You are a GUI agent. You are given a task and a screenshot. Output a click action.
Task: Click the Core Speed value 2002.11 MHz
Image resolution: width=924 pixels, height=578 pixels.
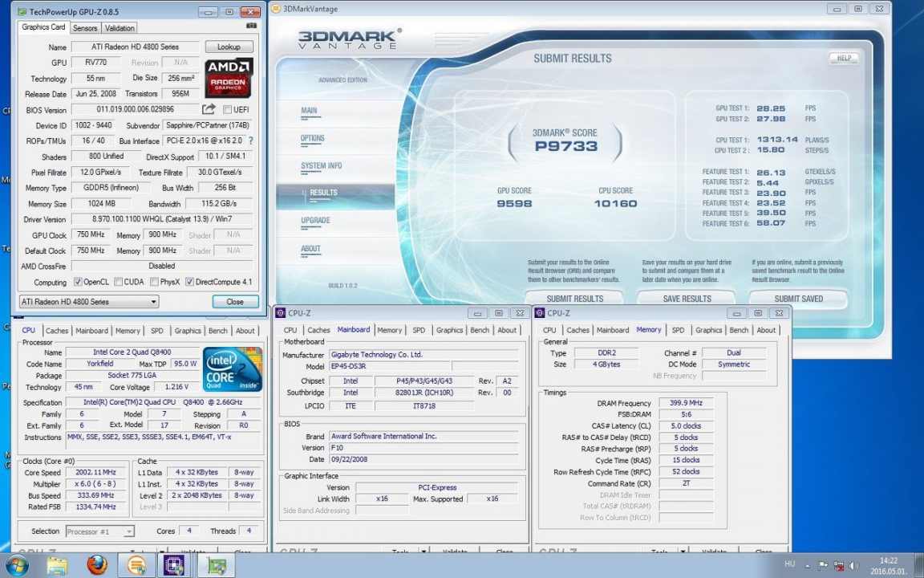[x=96, y=472]
